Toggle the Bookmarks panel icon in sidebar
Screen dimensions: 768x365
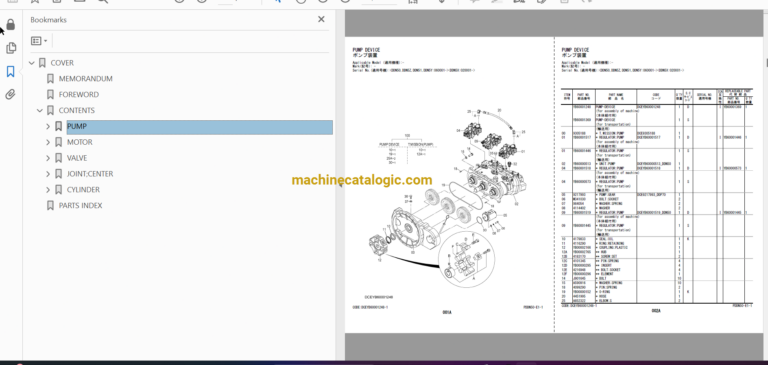pos(11,72)
